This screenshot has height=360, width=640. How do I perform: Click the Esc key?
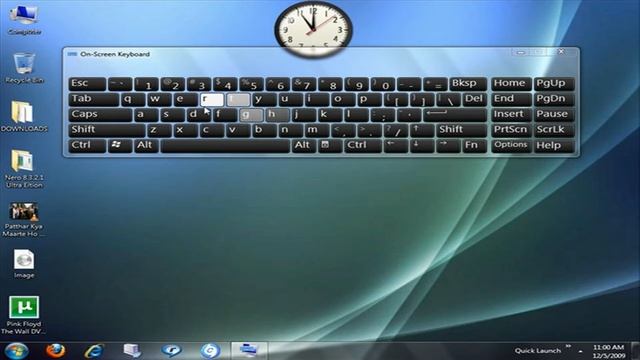pos(87,84)
